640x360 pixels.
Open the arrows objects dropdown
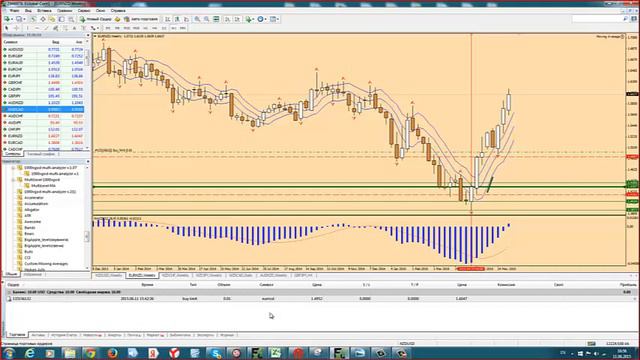point(98,28)
